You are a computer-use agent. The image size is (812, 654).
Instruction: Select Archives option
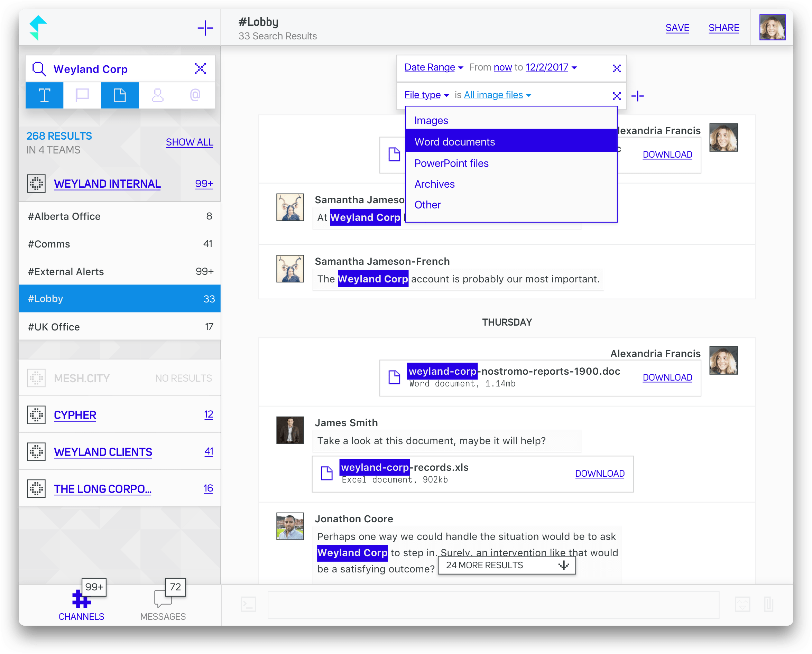click(x=511, y=184)
